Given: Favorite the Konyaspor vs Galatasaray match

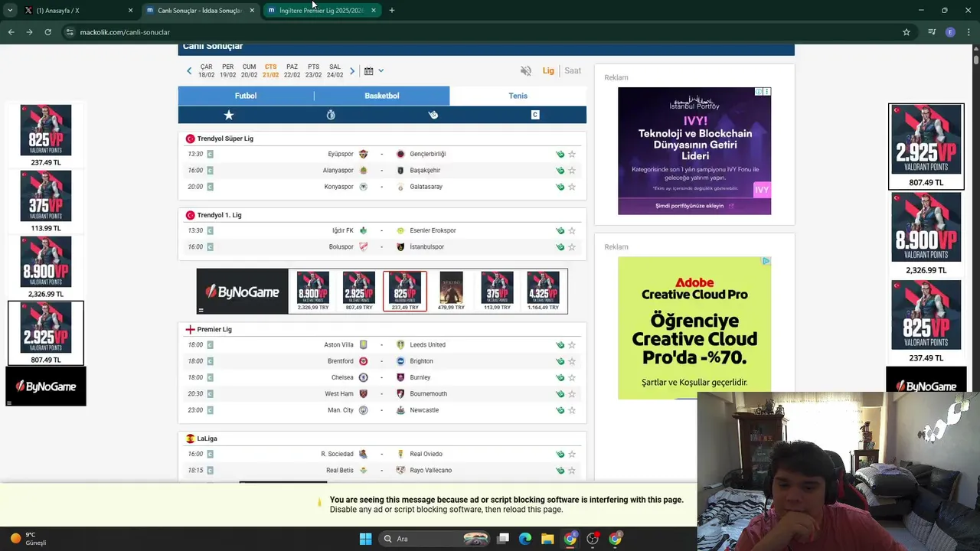Looking at the screenshot, I should [x=572, y=187].
